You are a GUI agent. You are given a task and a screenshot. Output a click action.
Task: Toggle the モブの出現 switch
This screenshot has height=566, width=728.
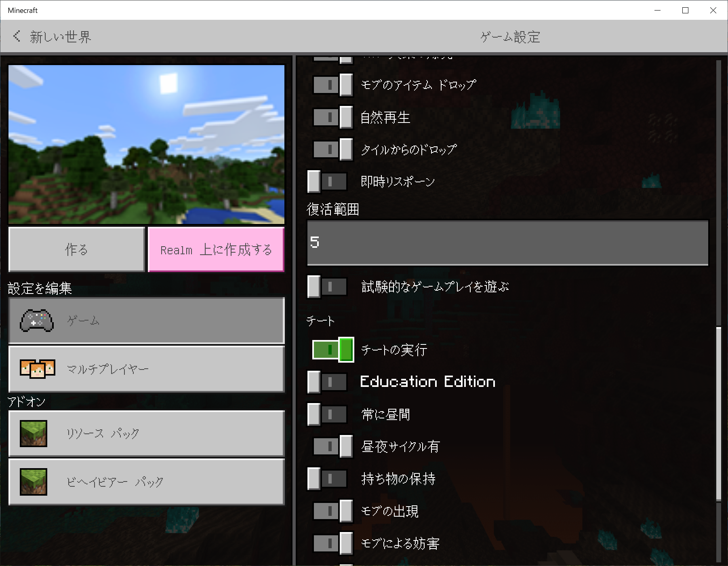(333, 511)
